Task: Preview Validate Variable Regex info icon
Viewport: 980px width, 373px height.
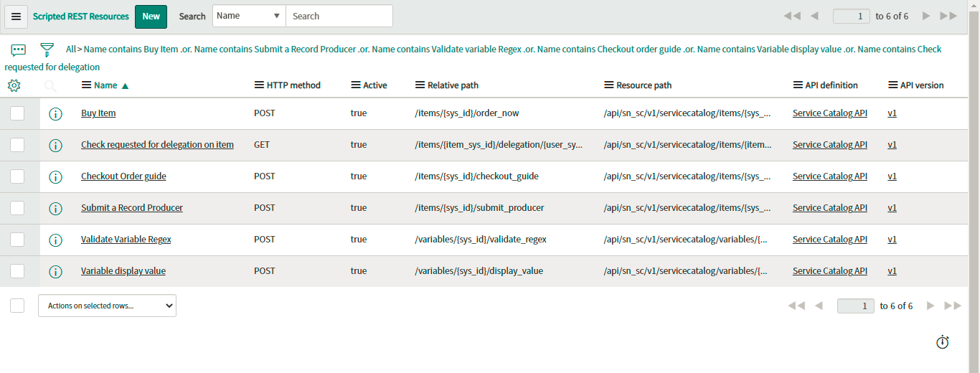Action: [x=55, y=240]
